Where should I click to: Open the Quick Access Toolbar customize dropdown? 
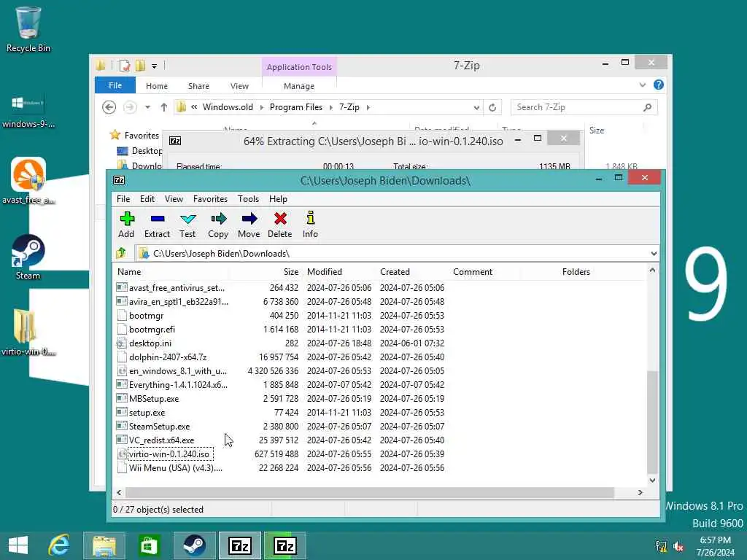tap(155, 66)
